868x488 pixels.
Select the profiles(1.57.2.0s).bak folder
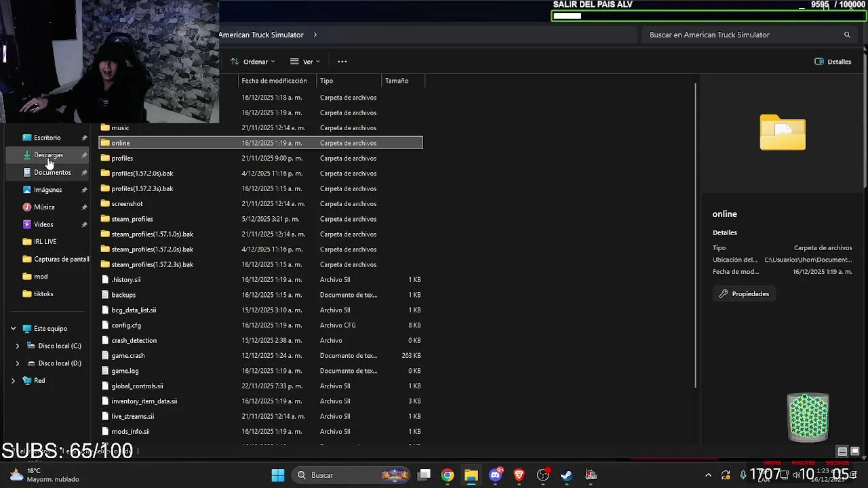(142, 174)
